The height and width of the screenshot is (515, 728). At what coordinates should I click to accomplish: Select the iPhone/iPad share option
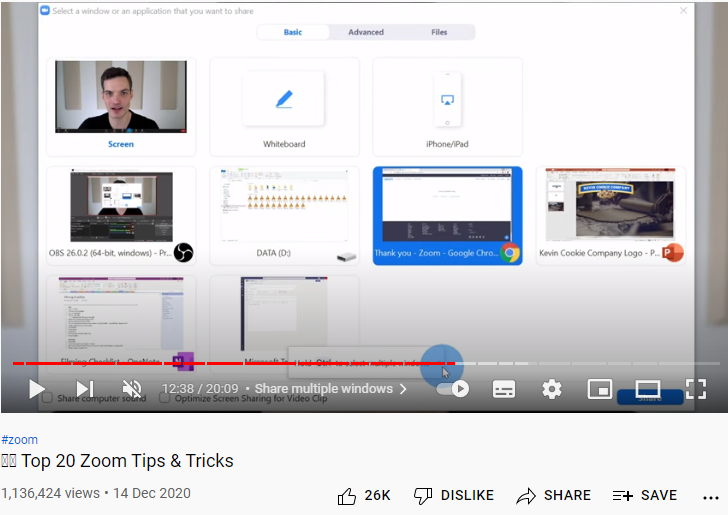pyautogui.click(x=447, y=107)
